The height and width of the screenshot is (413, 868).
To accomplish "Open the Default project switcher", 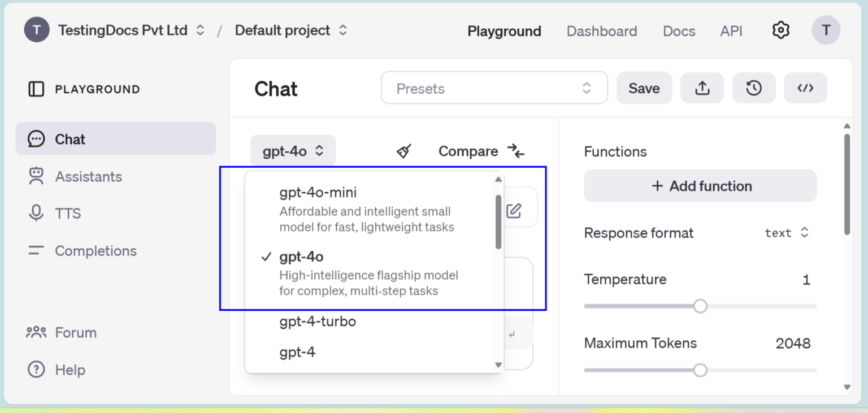I will (291, 30).
